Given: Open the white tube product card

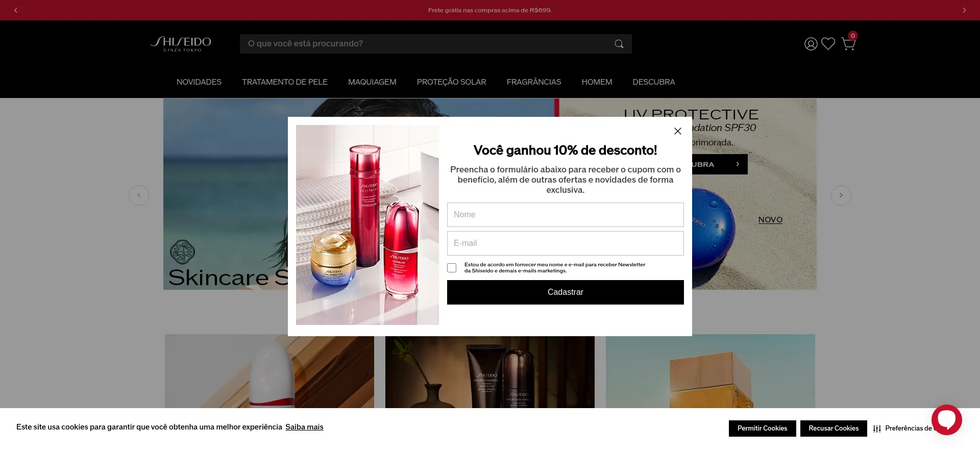Looking at the screenshot, I should 269,371.
